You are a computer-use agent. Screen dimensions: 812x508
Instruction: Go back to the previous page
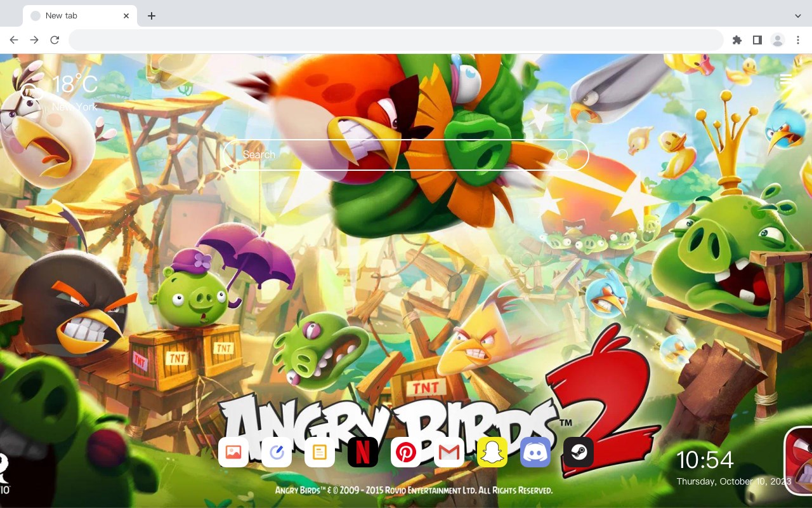pos(14,40)
